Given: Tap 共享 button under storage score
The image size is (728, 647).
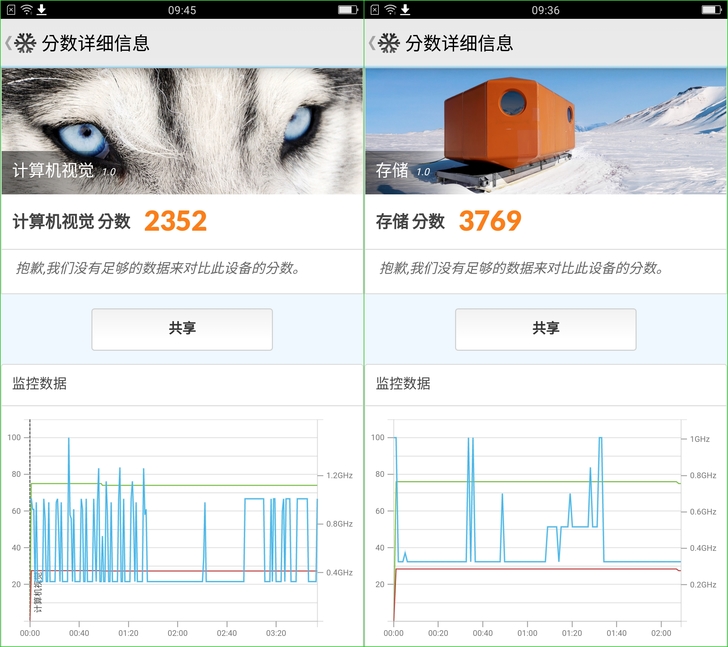Looking at the screenshot, I should coord(546,329).
